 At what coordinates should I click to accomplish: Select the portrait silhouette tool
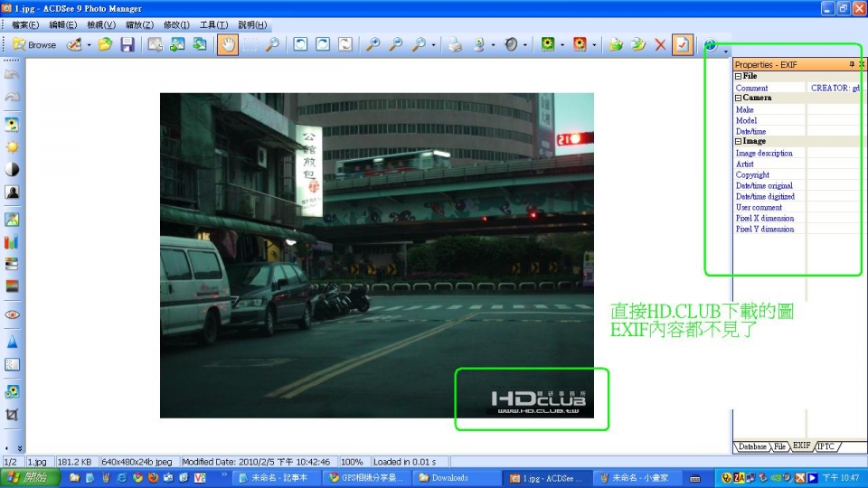point(12,192)
